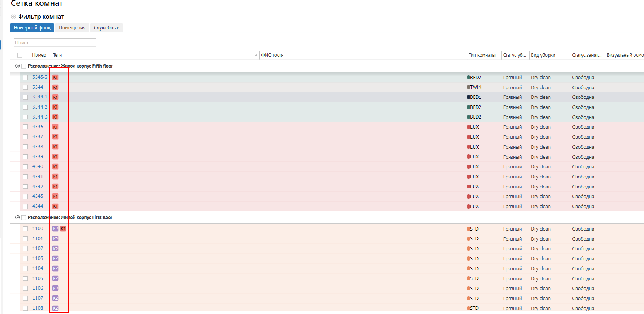Open room number 4536 link

(x=38, y=127)
